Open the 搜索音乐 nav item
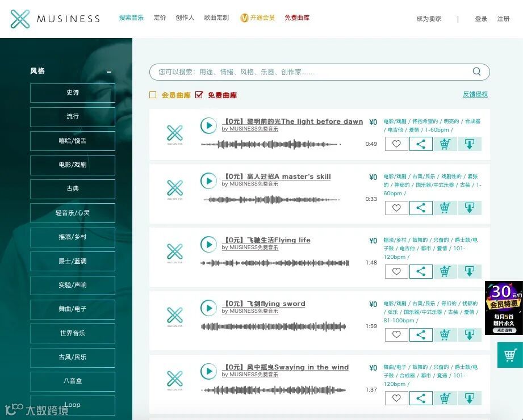 click(x=131, y=18)
